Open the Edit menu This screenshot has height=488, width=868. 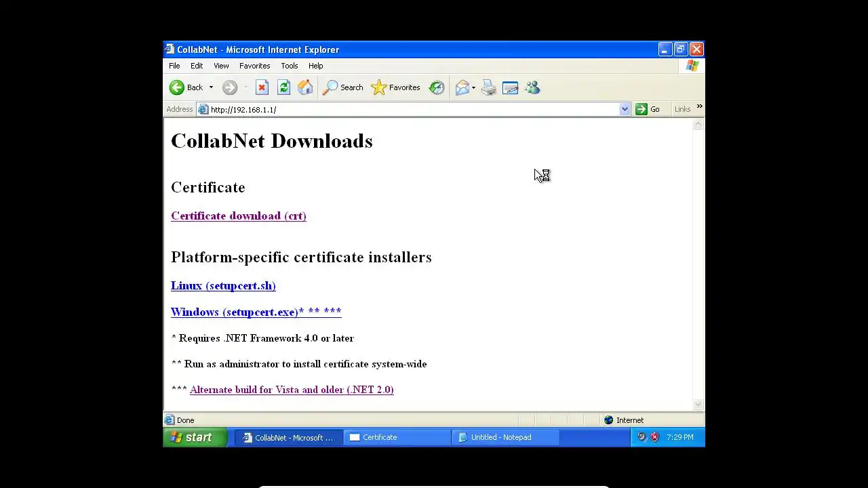coord(197,66)
